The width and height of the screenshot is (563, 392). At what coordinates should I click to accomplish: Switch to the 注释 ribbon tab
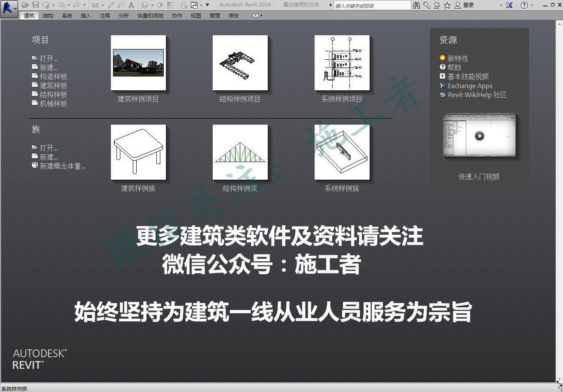(105, 15)
